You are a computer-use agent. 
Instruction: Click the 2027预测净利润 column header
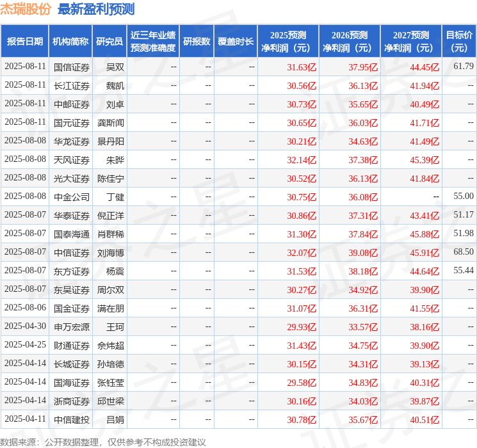(x=411, y=42)
